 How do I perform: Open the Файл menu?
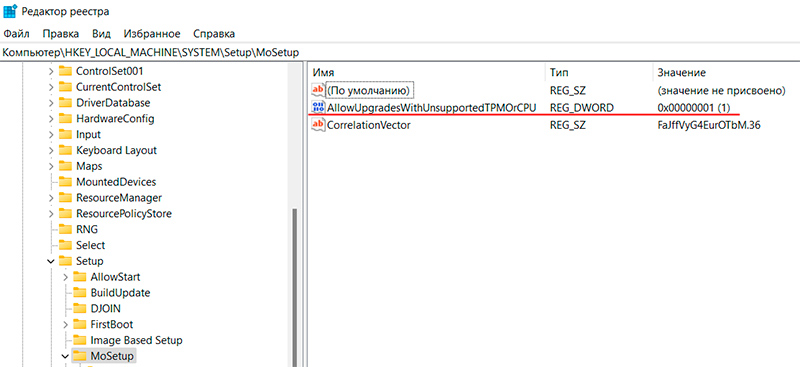16,34
